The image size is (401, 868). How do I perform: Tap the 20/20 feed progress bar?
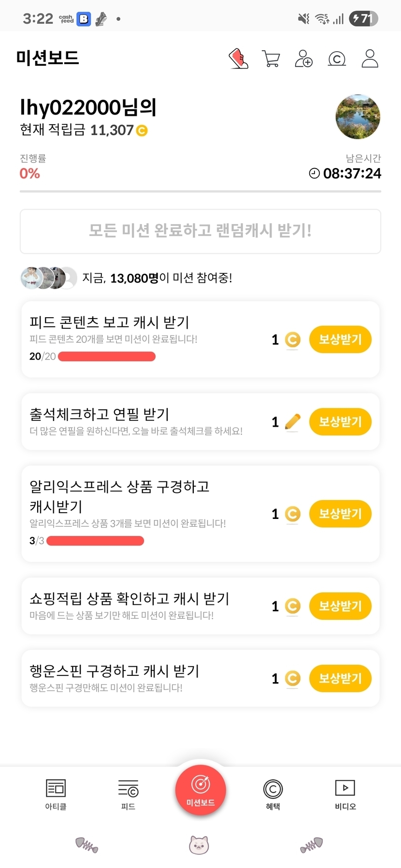click(107, 357)
